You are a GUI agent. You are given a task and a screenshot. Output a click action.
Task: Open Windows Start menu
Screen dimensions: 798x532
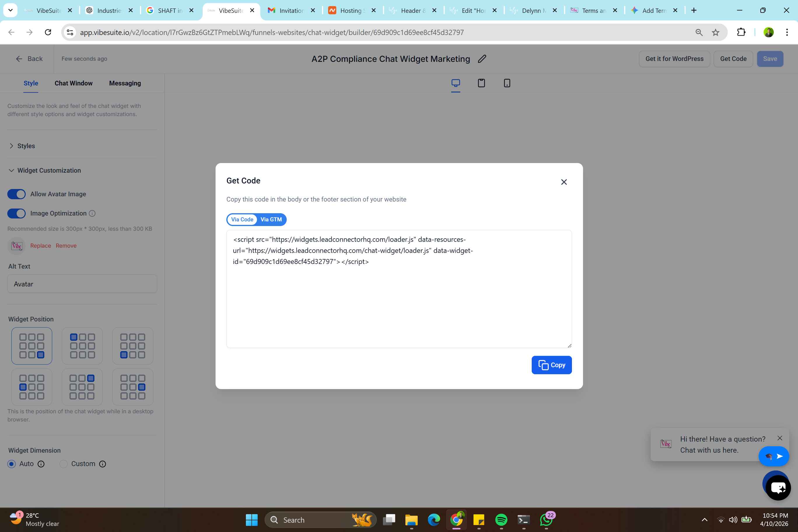click(251, 520)
